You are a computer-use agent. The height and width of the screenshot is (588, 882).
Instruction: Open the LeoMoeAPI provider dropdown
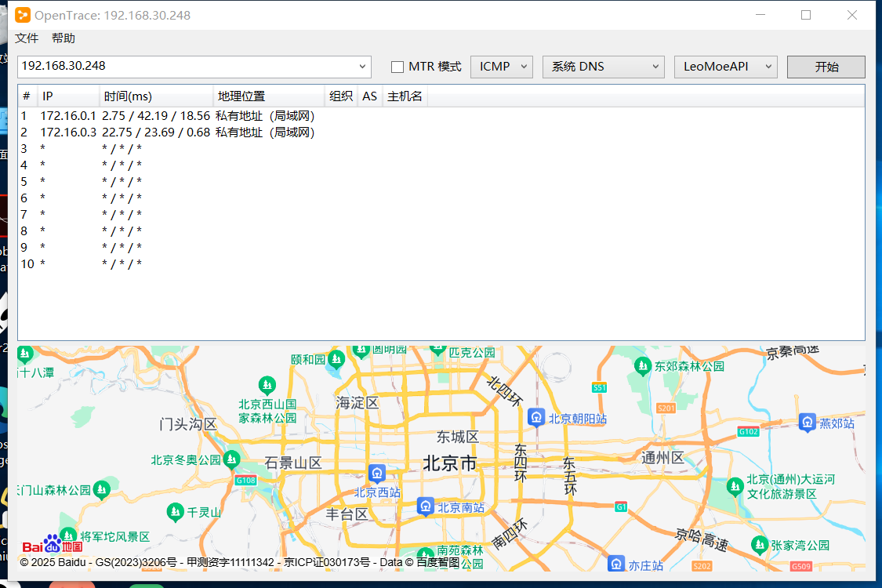pyautogui.click(x=724, y=67)
